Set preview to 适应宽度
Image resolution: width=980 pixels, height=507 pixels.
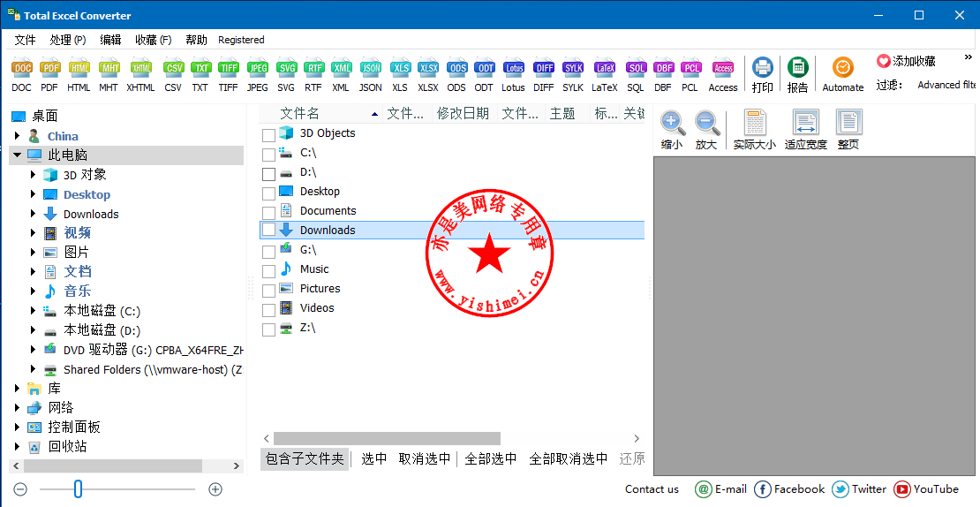[805, 130]
